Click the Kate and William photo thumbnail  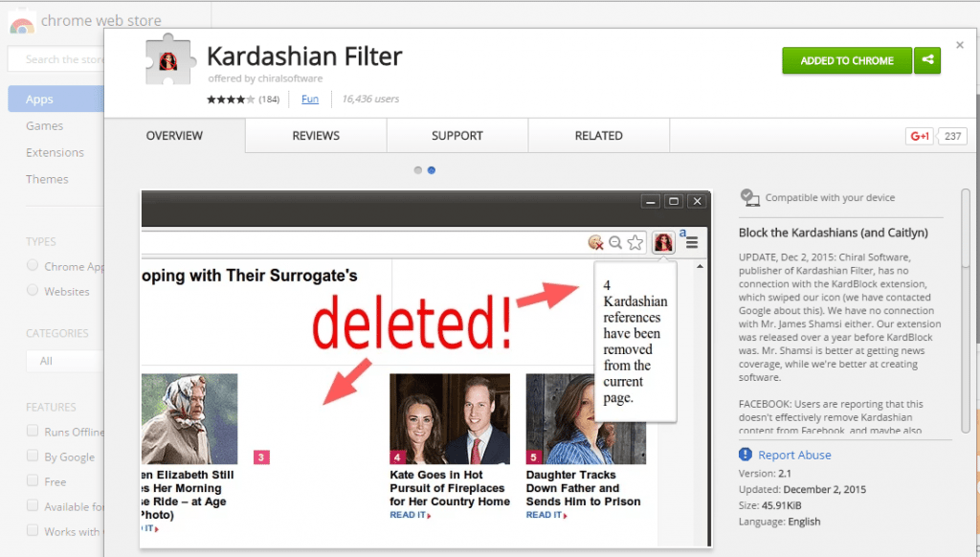450,419
